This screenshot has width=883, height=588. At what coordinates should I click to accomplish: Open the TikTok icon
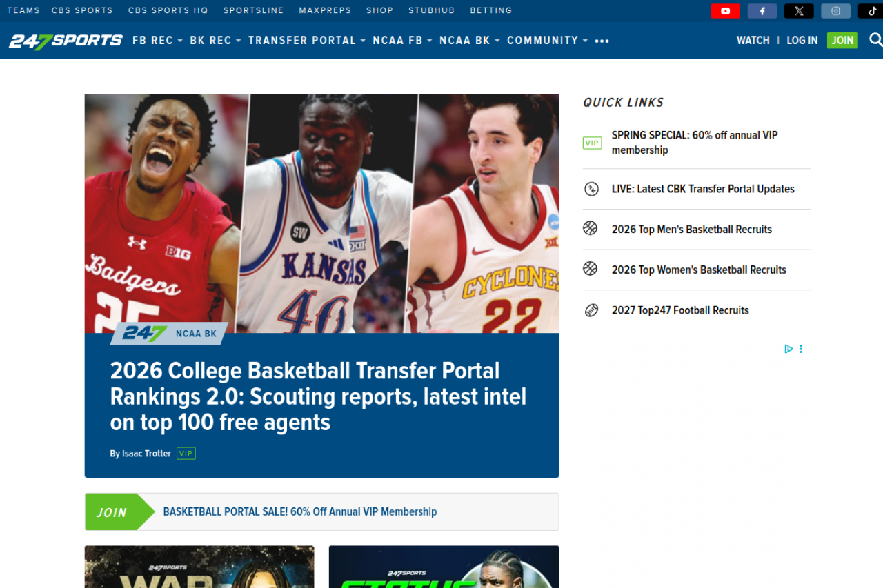tap(871, 11)
